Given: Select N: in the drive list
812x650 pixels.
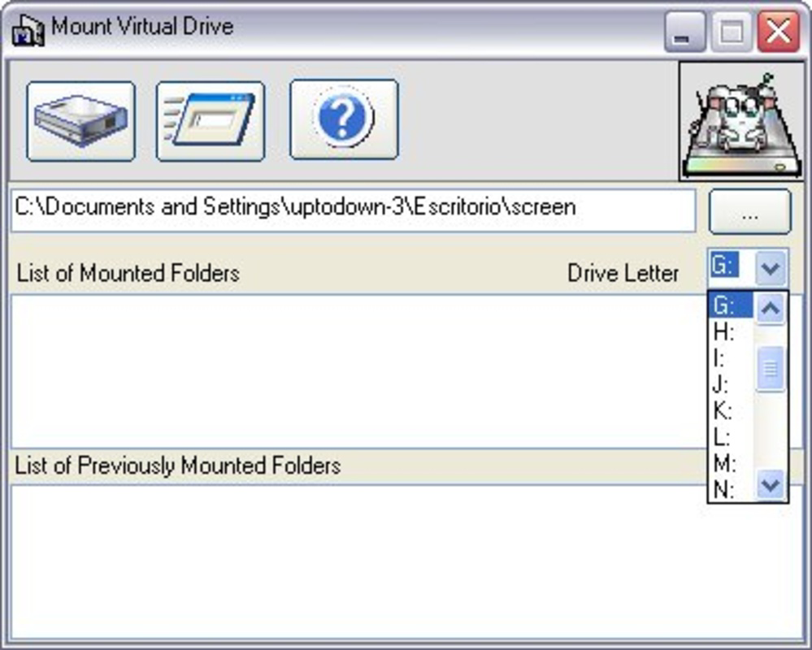Looking at the screenshot, I should point(730,489).
